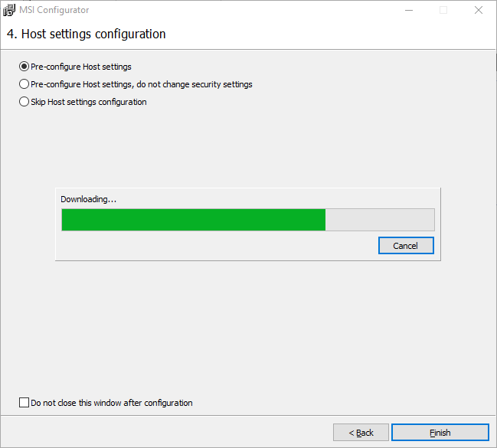Image resolution: width=497 pixels, height=448 pixels.
Task: Click the MSI Configurator title bar icon
Action: [10, 10]
